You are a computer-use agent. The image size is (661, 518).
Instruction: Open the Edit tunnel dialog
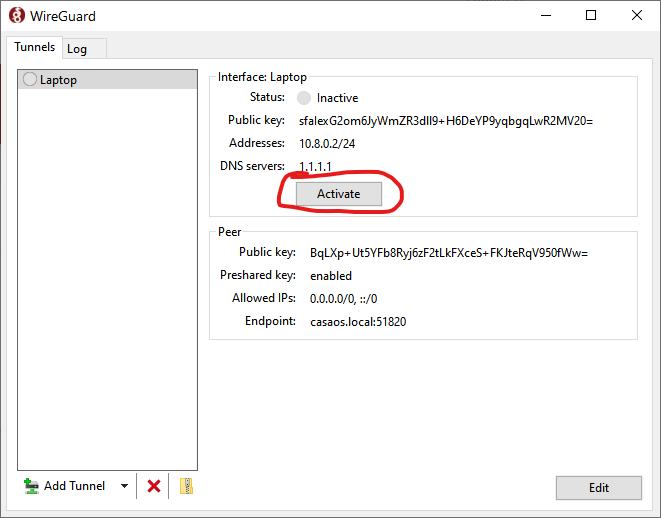[x=598, y=488]
